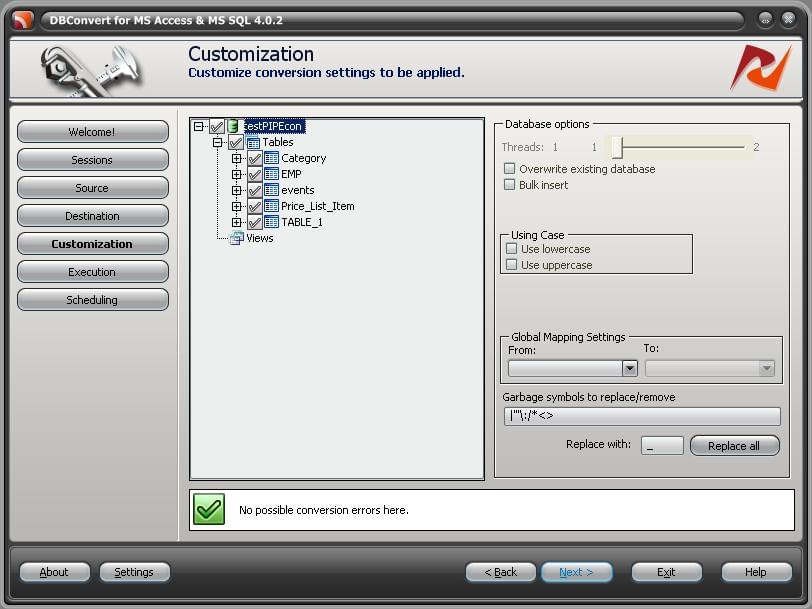Open the Scheduling step
Image resolution: width=812 pixels, height=609 pixels.
[92, 300]
